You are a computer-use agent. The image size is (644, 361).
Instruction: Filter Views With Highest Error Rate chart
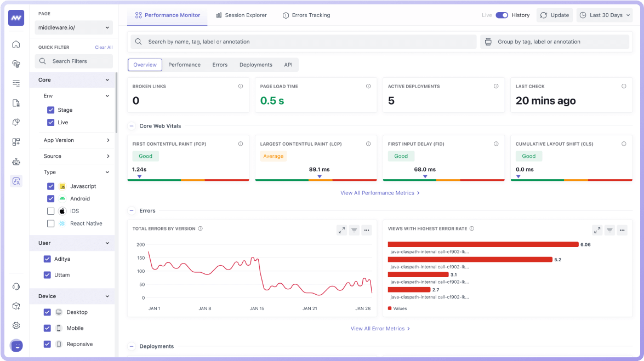pyautogui.click(x=609, y=231)
